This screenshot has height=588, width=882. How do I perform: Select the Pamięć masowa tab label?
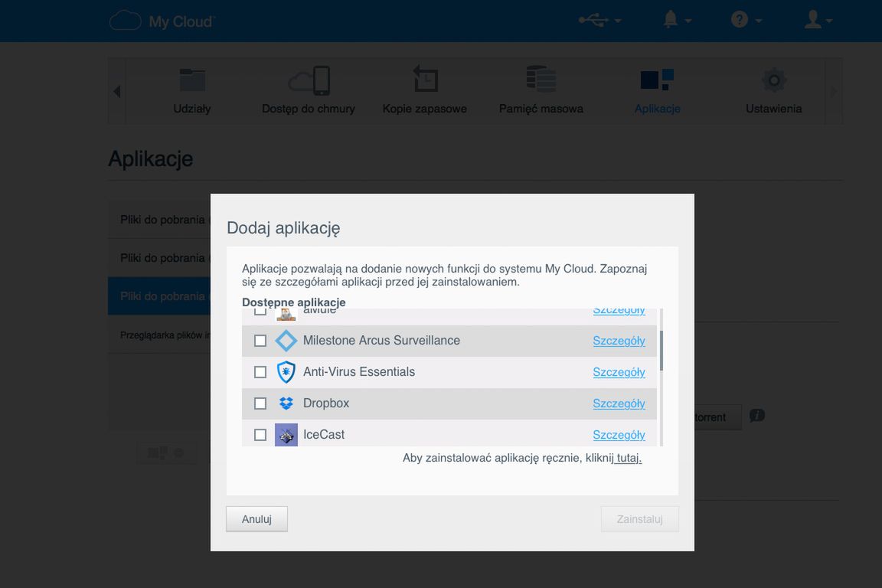click(x=541, y=109)
